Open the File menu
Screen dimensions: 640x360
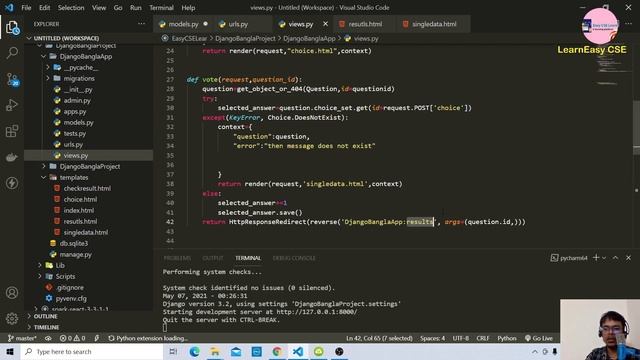click(26, 8)
